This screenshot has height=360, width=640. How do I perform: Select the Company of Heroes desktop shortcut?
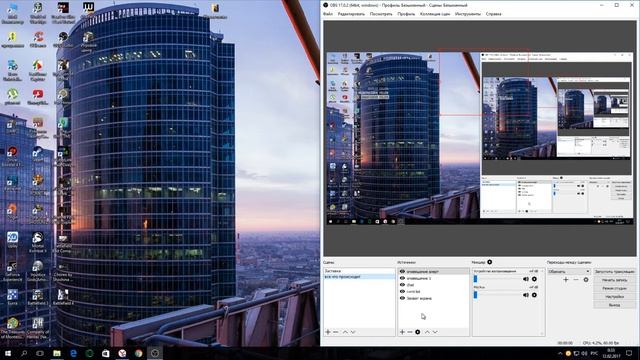pos(38,328)
